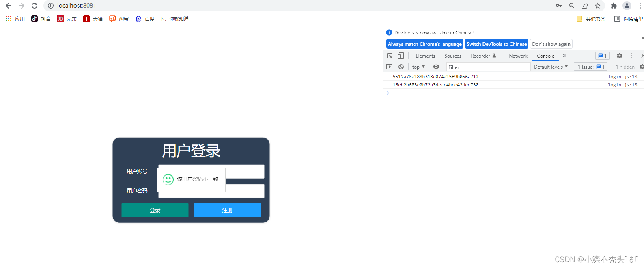644x267 pixels.
Task: Open login.js:18 link for 16eb2b68 log
Action: coord(622,85)
